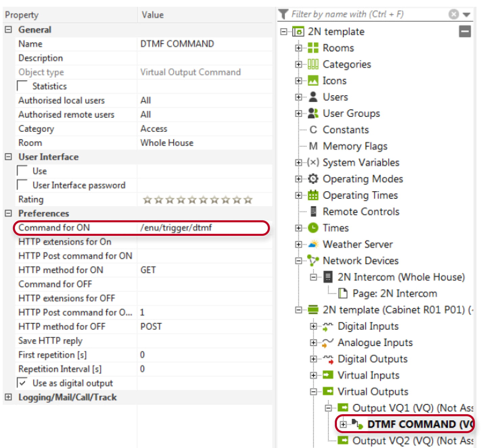
Task: Click the Times clock icon
Action: (313, 228)
